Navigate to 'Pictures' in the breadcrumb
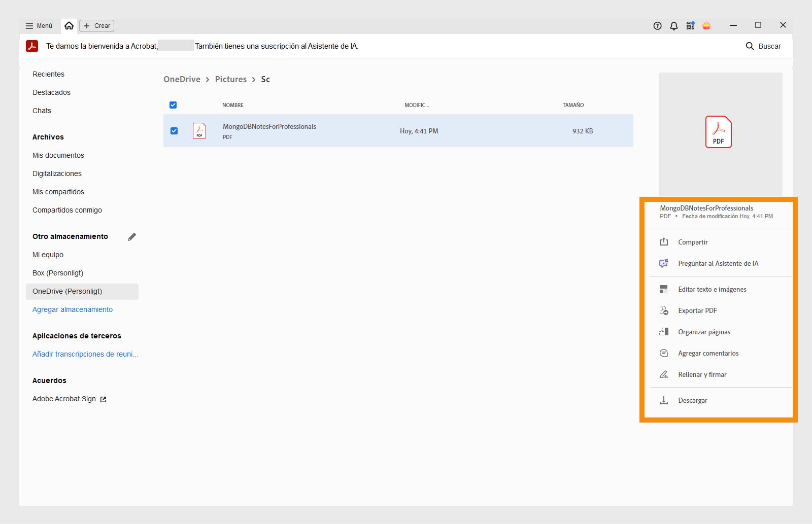The width and height of the screenshot is (812, 524). (231, 79)
